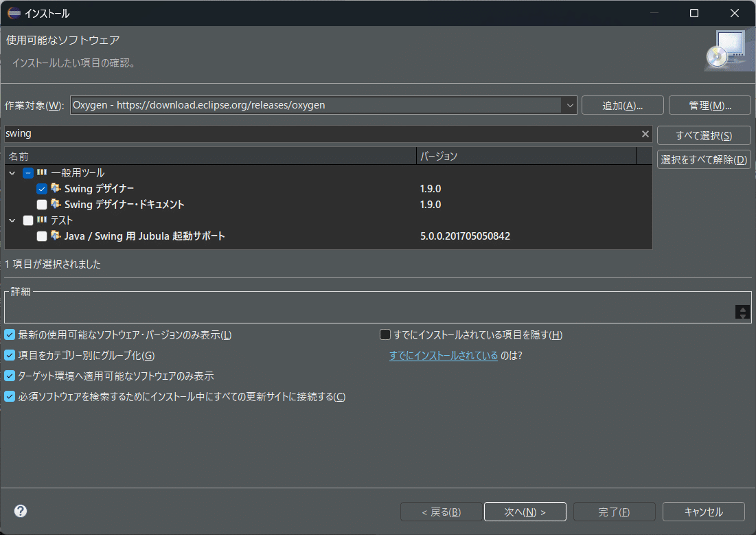This screenshot has width=756, height=535.
Task: Toggle 項目をカテゴリー別にグループ化 checkbox
Action: (x=10, y=355)
